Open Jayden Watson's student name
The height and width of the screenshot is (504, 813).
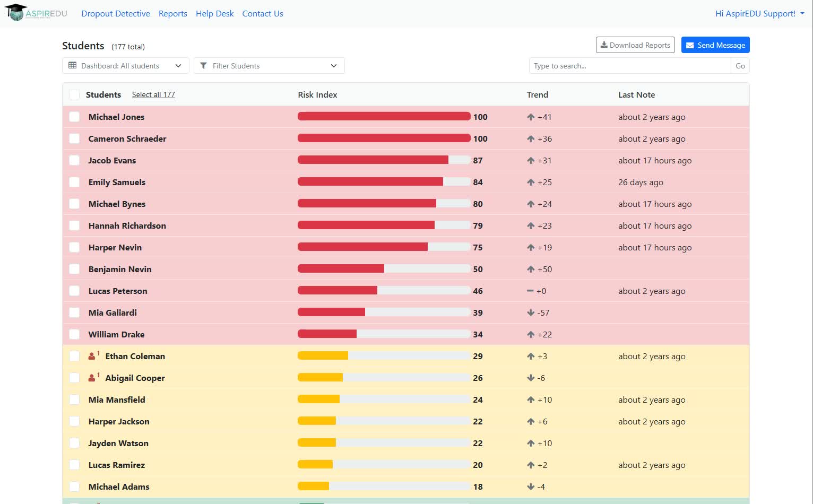pos(118,443)
